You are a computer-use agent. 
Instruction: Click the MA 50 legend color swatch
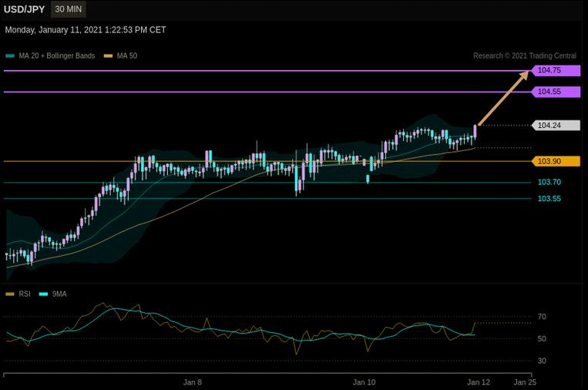coord(109,55)
